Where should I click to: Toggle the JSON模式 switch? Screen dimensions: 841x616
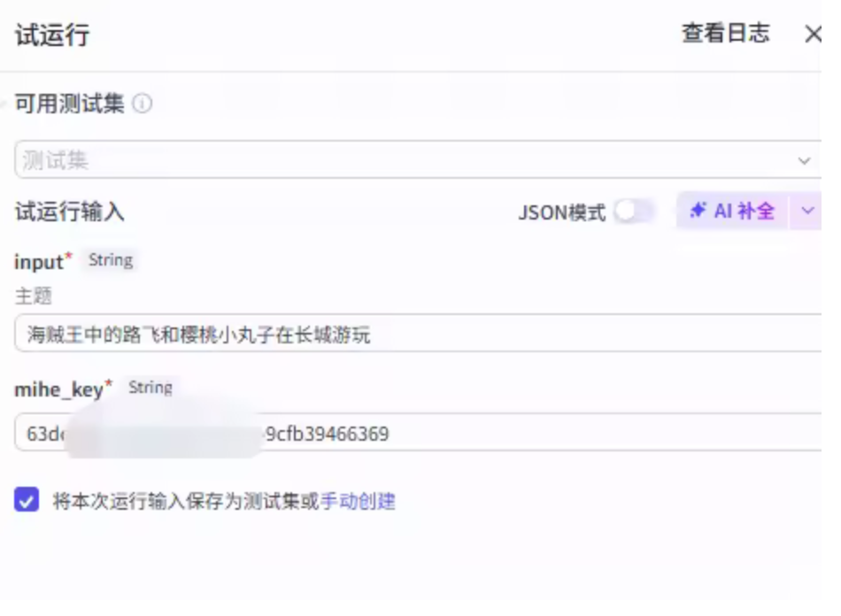pyautogui.click(x=635, y=212)
